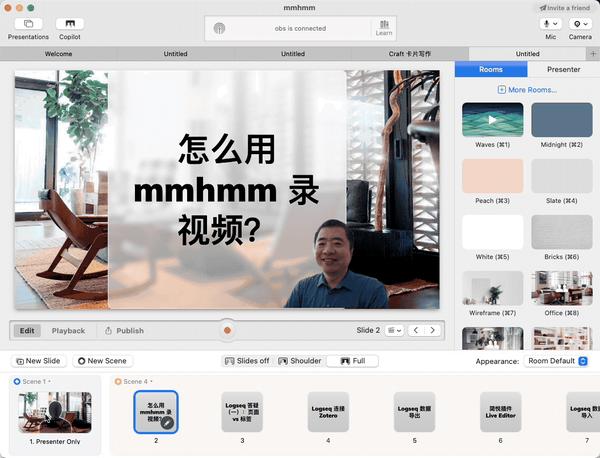Open the Presentations panel icon
The width and height of the screenshot is (600, 458).
[28, 24]
